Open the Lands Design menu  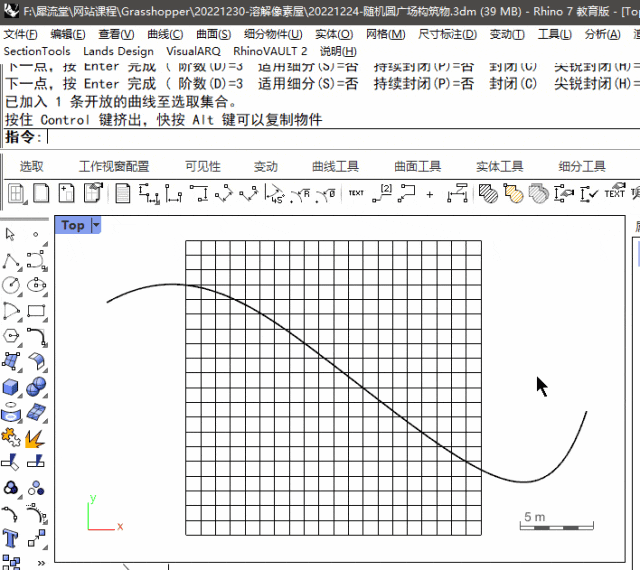tap(118, 51)
